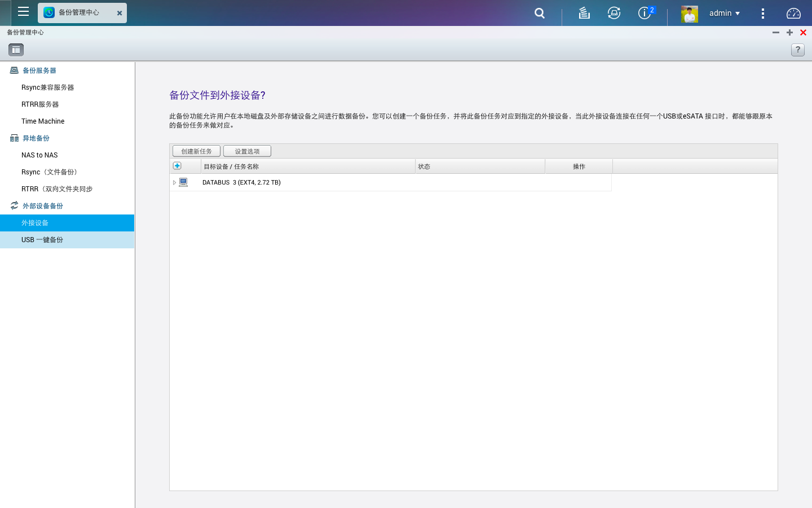Click the 备份管理中心 tab app icon
This screenshot has width=812, height=508.
[x=49, y=12]
